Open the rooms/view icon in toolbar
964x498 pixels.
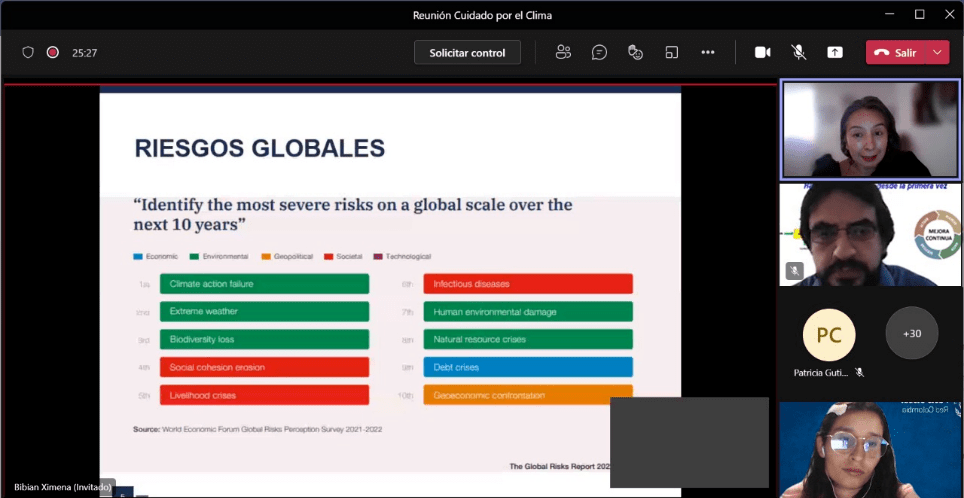coord(672,52)
